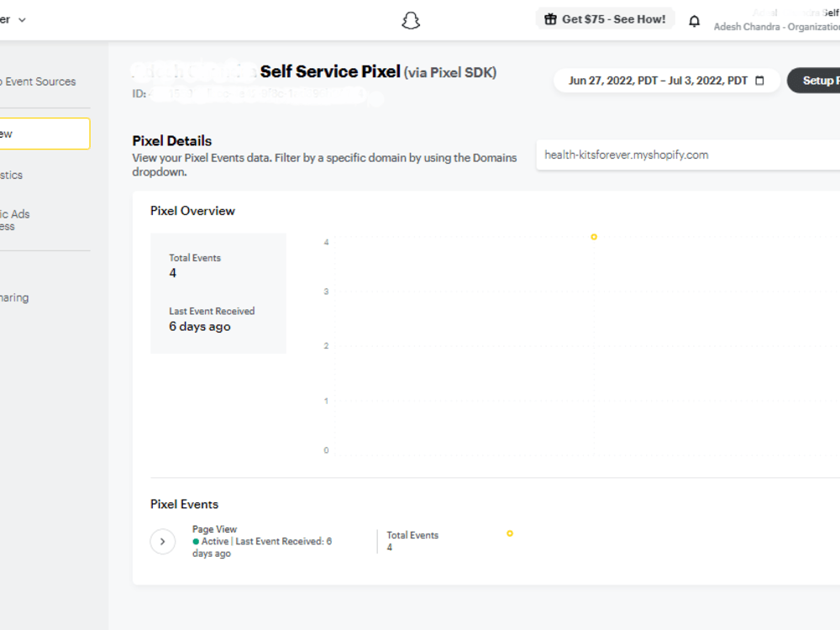This screenshot has height=630, width=840.
Task: Expand the Page View event row
Action: click(162, 541)
